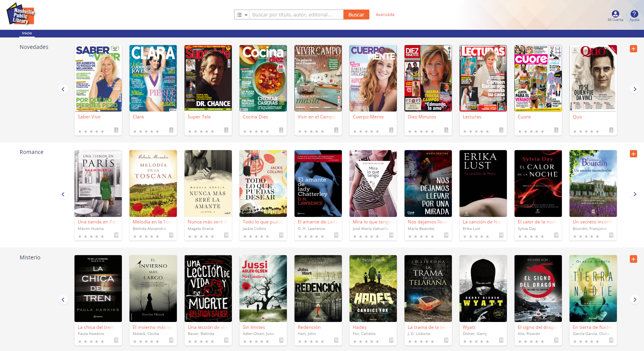The width and height of the screenshot is (644, 351).
Task: Click the Cuerpo Mente title link
Action: point(368,117)
